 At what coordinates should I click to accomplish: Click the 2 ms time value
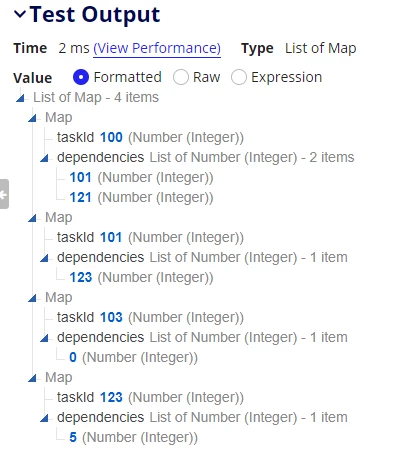[74, 48]
